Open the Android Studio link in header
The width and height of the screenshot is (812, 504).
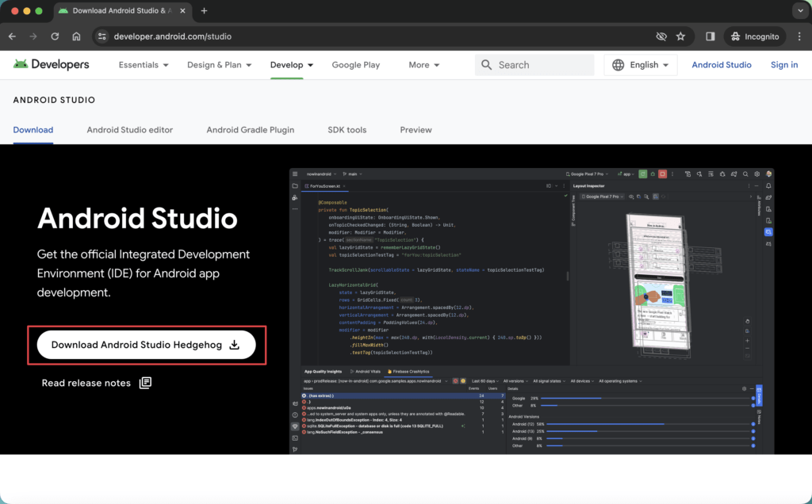click(x=722, y=65)
